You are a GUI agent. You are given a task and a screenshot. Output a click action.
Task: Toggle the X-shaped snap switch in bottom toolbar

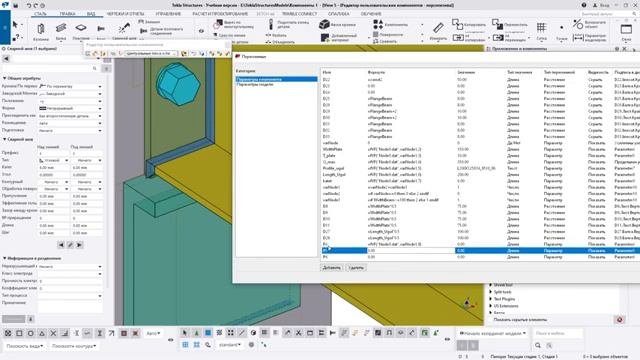[x=53, y=333]
